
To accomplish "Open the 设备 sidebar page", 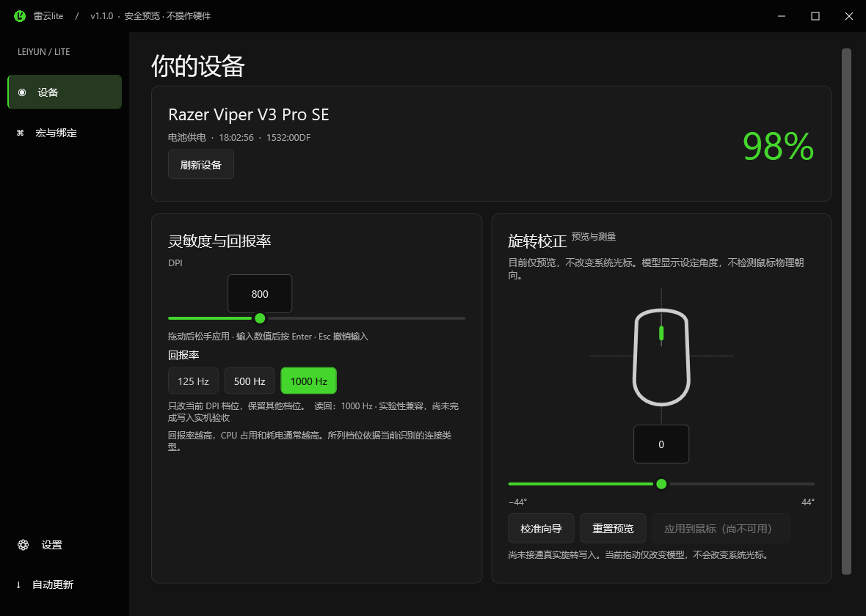I will (65, 92).
